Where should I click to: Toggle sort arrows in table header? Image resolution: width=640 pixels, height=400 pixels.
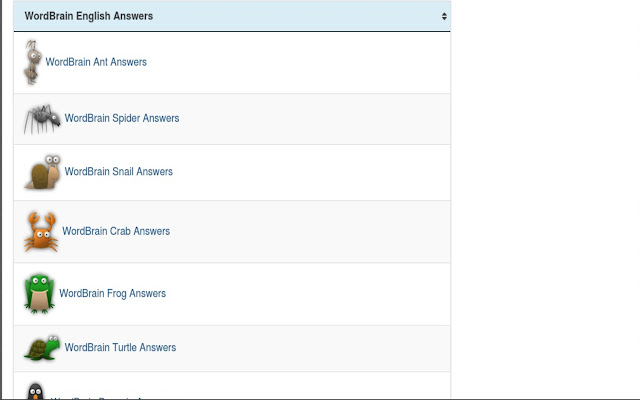(444, 16)
